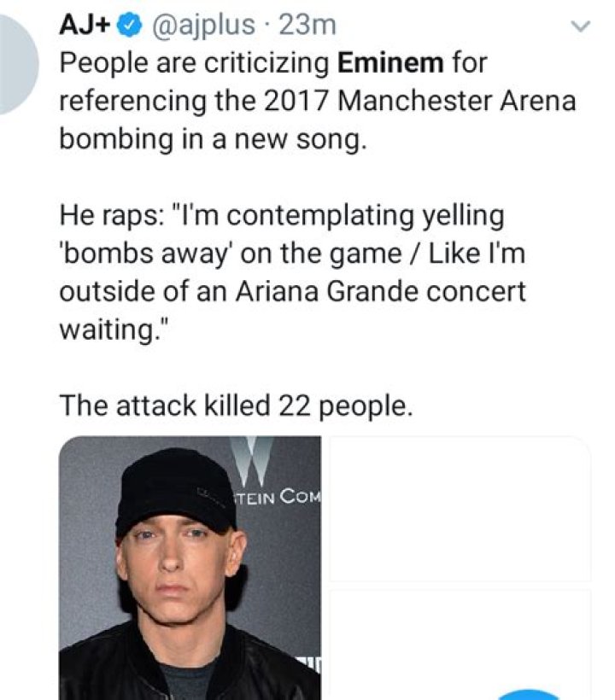Click the 23m timestamp

pos(308,26)
